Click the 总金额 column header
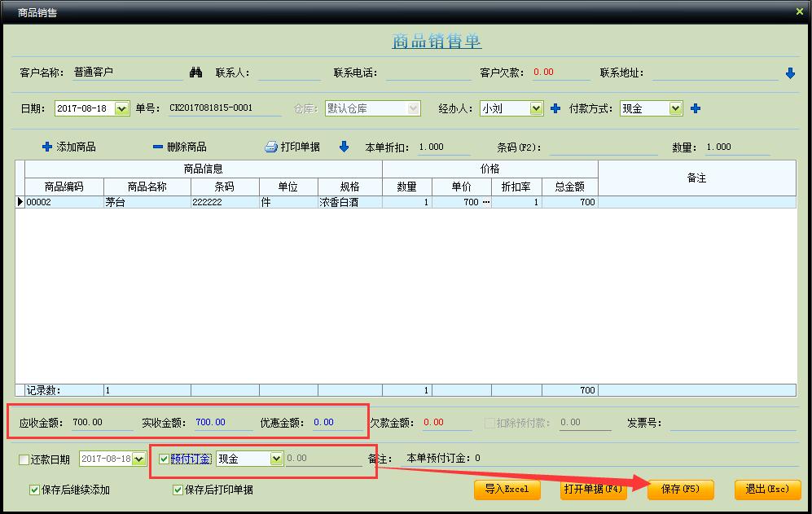The image size is (812, 514). [x=570, y=187]
